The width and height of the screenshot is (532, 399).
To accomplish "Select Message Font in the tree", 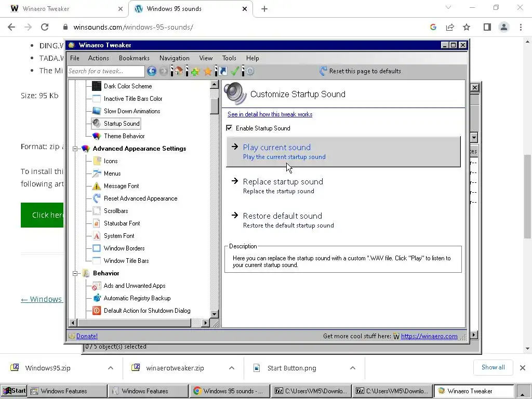I will [122, 186].
